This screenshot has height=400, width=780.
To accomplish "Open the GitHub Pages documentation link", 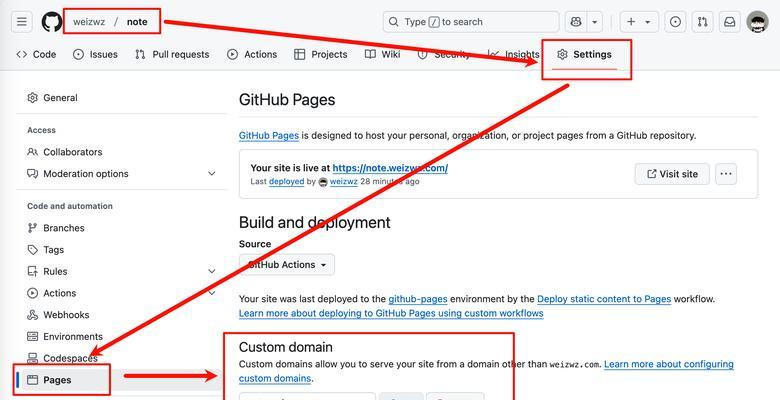I will (x=269, y=135).
